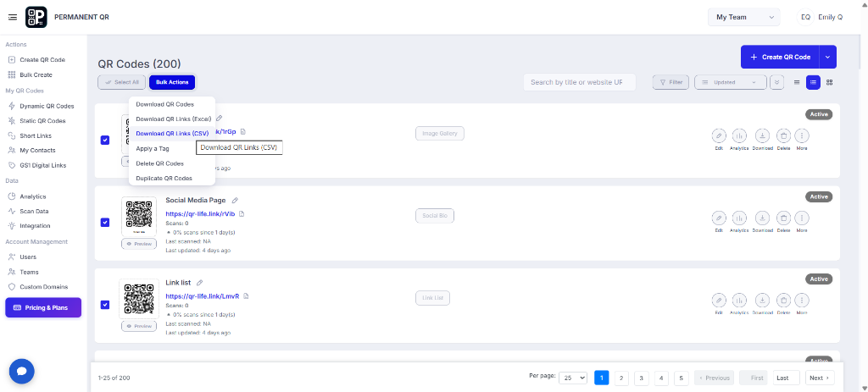Image resolution: width=868 pixels, height=392 pixels.
Task: Open Static QR Codes in sidebar
Action: [42, 120]
